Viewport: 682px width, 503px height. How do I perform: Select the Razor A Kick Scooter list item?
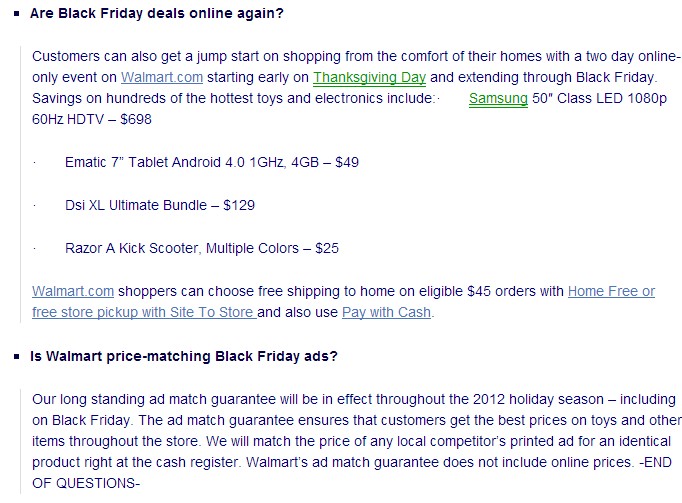pyautogui.click(x=202, y=248)
